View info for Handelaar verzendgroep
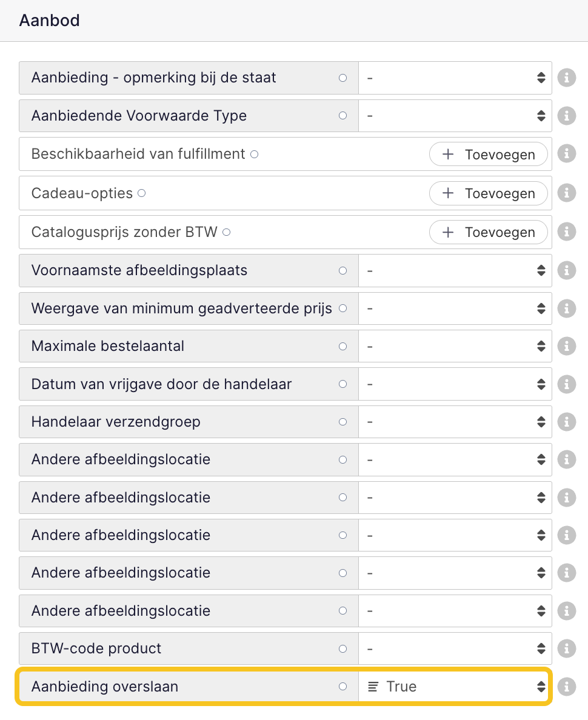 point(566,422)
